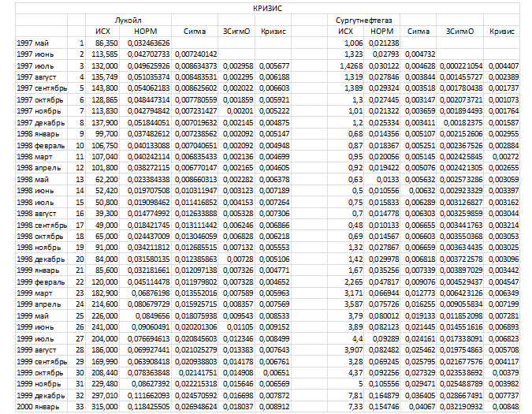532x414 pixels.
Task: Select the cell with value 0,007240142
Action: [195, 54]
